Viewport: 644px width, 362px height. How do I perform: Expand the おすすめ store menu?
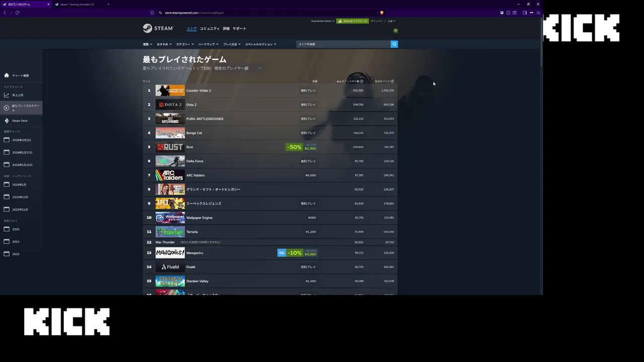click(164, 44)
